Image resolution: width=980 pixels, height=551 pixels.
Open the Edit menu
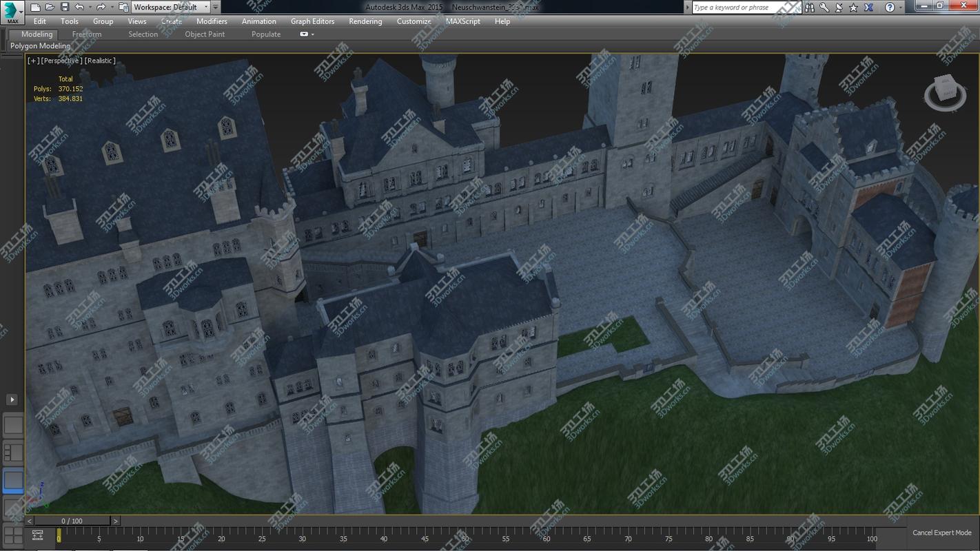click(40, 21)
